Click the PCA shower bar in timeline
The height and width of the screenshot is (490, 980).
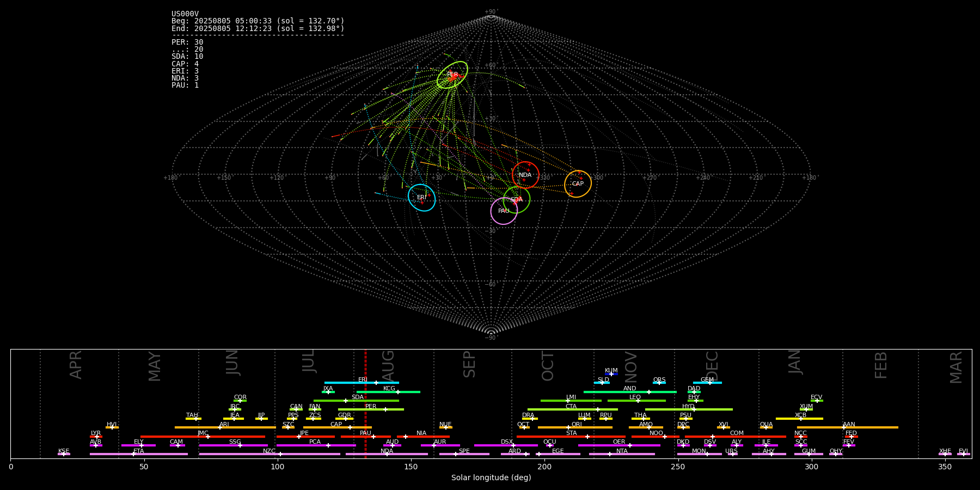316,445
